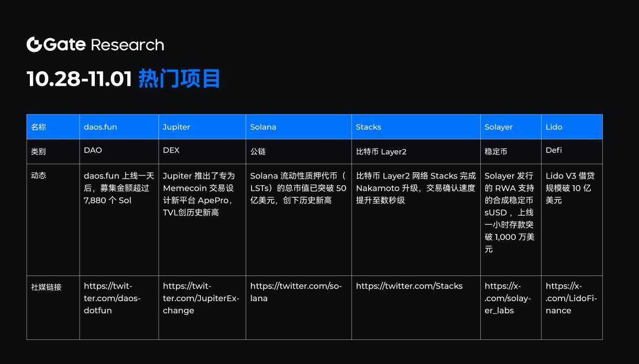Screen dimensions: 639x364
Task: Select the DEX category cell under Jupiter
Action: [x=171, y=150]
